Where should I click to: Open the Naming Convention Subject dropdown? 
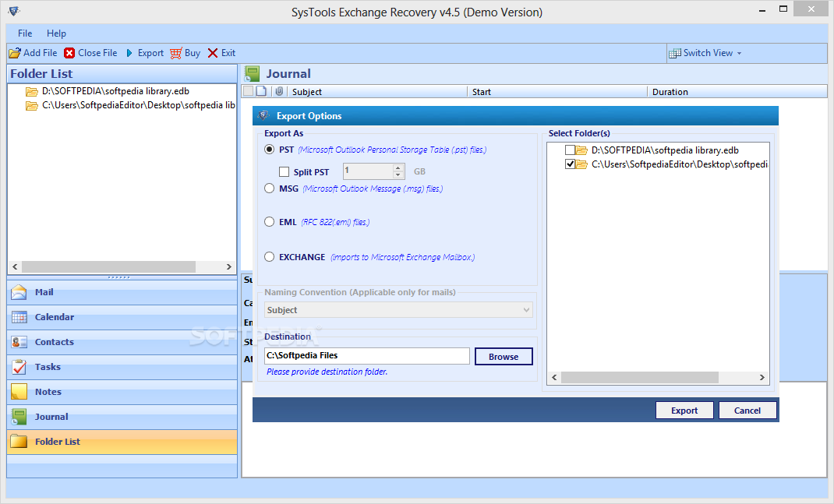coord(398,310)
